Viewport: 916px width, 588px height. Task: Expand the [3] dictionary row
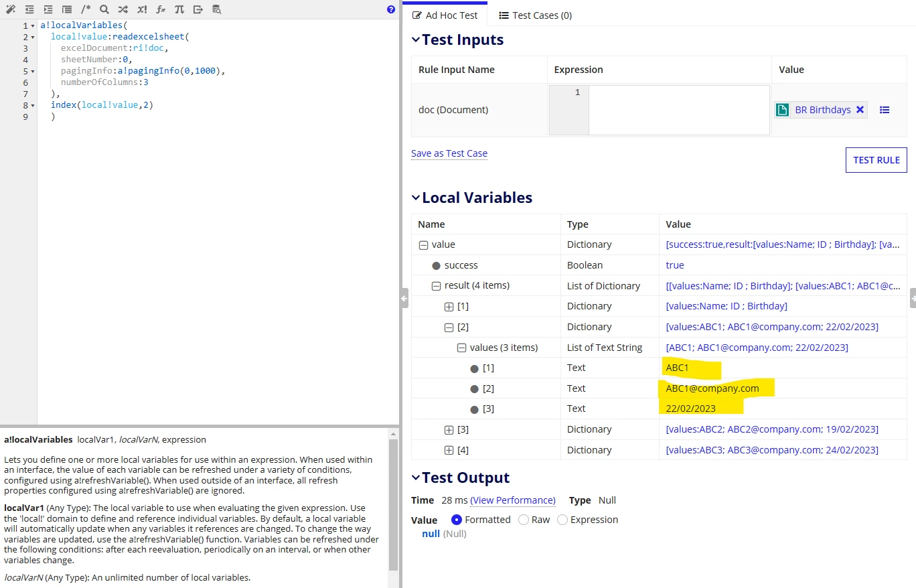click(449, 429)
